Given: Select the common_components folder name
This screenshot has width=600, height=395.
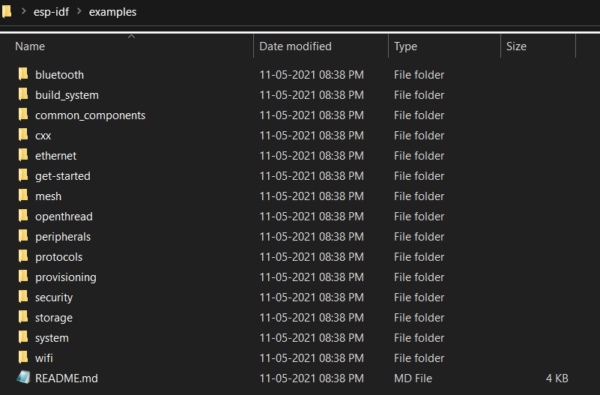Looking at the screenshot, I should [90, 116].
